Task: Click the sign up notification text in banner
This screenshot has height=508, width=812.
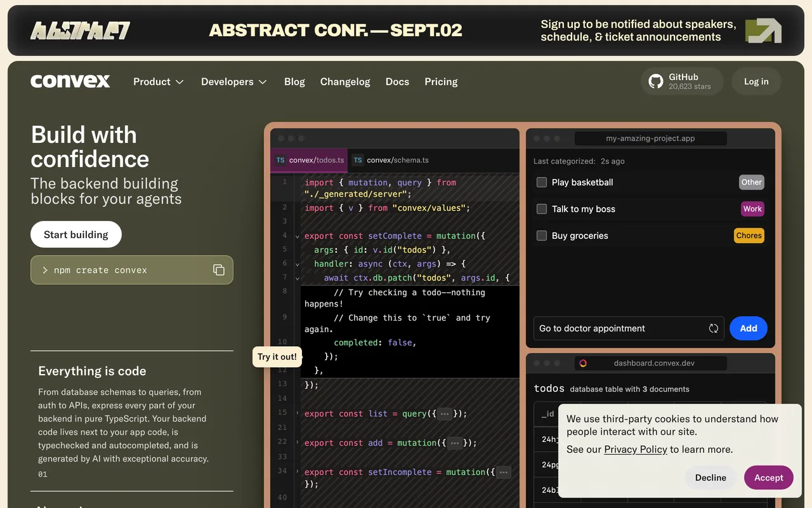Action: (638, 30)
